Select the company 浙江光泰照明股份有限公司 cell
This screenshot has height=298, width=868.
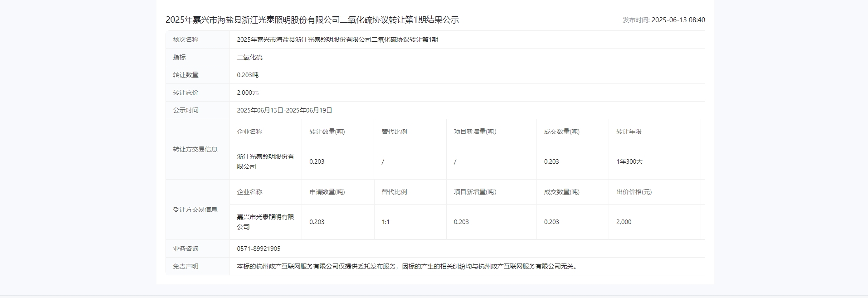point(265,161)
